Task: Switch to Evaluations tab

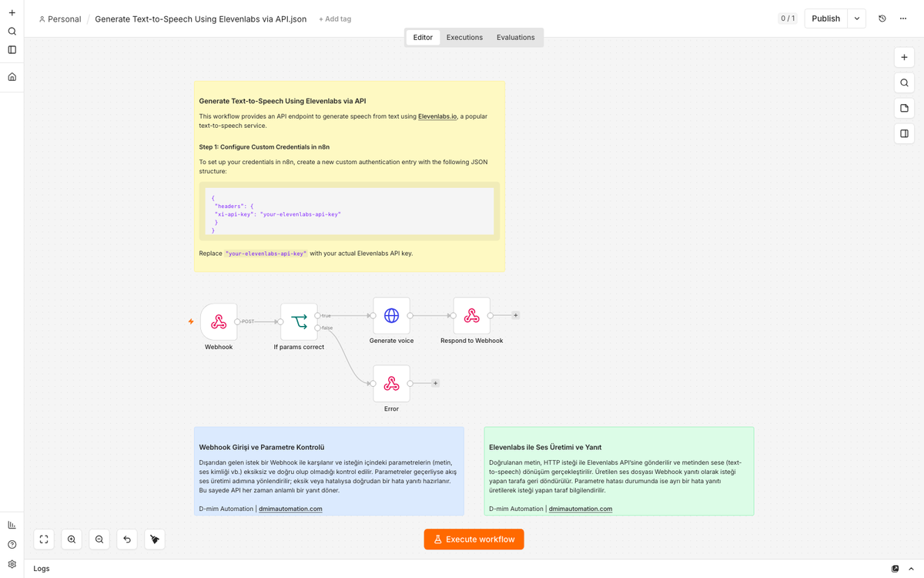Action: (515, 37)
